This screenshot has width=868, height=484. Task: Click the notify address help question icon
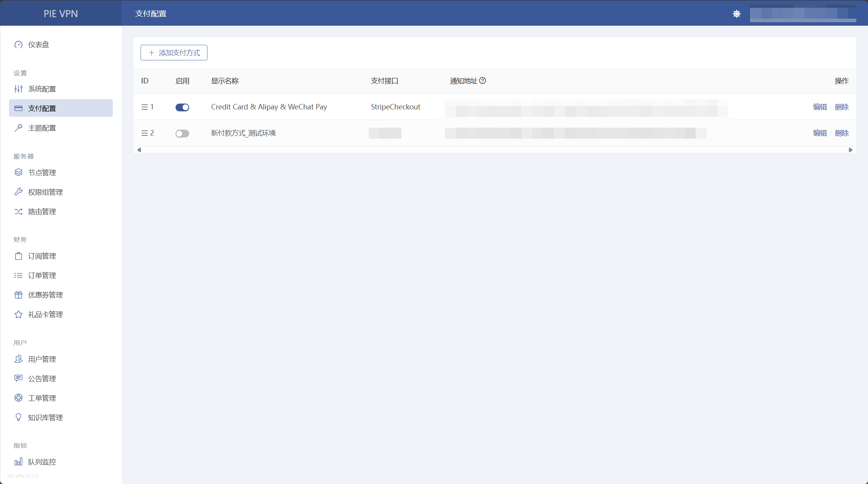click(483, 81)
